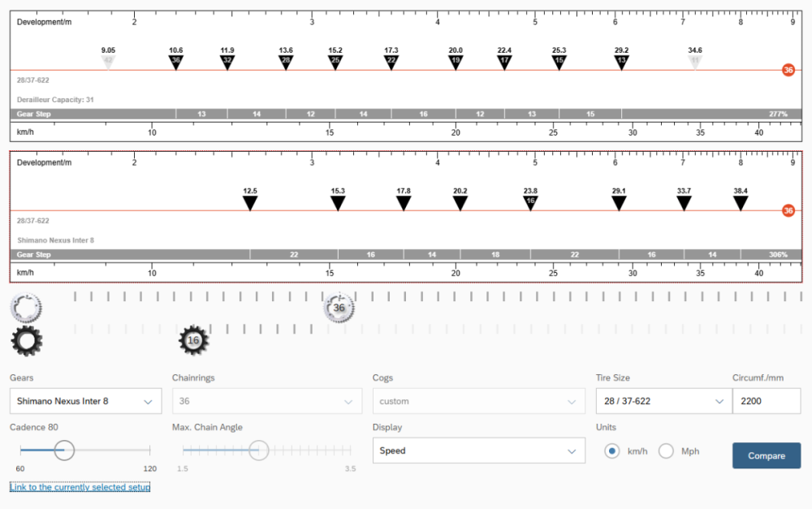Click the 29.2 km/h gear marker with cog 13

click(x=621, y=62)
